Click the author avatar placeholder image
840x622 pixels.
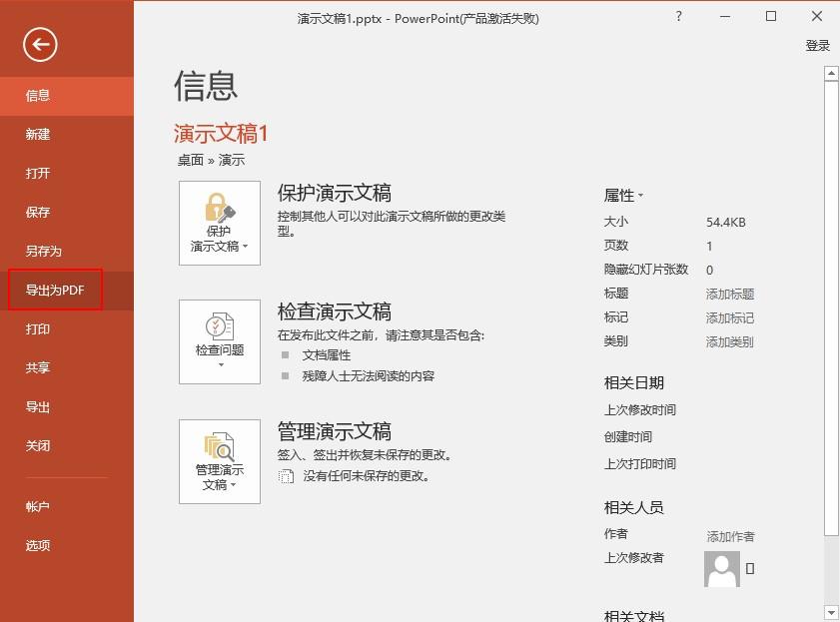tap(721, 570)
